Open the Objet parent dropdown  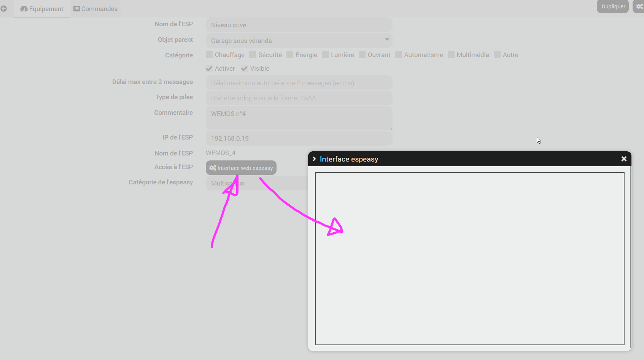point(299,40)
